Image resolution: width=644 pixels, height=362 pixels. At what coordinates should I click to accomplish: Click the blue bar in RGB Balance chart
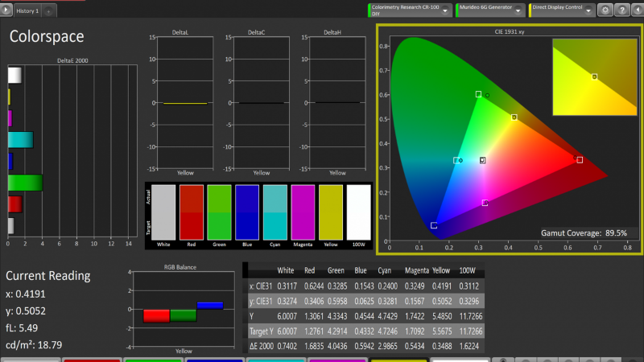tap(210, 305)
